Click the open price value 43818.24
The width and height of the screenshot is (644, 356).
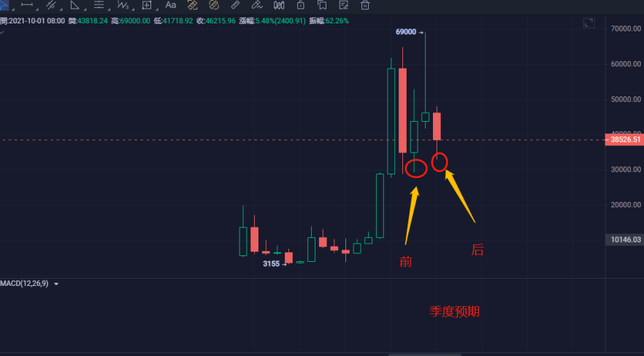coord(93,20)
